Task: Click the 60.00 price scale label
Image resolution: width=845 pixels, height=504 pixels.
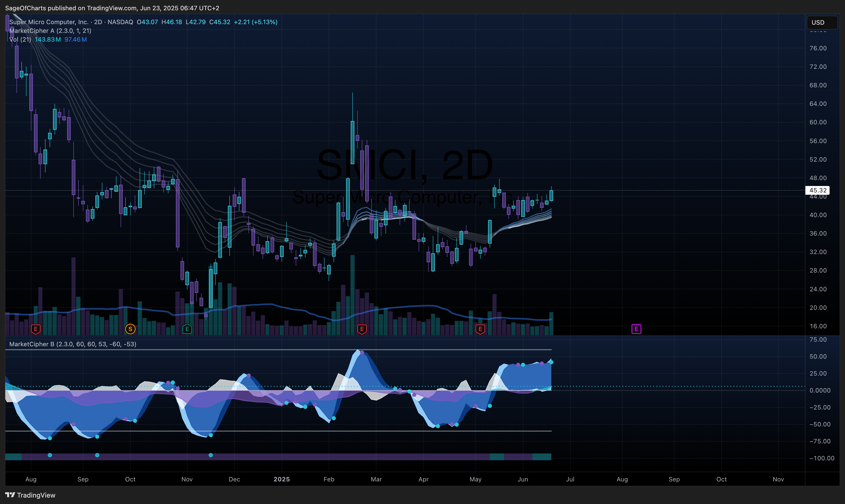Action: [818, 122]
